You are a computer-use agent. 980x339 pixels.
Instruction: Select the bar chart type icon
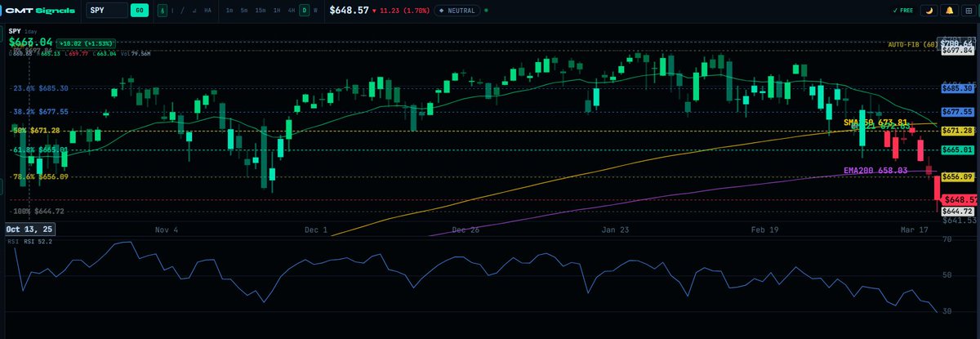[x=172, y=11]
